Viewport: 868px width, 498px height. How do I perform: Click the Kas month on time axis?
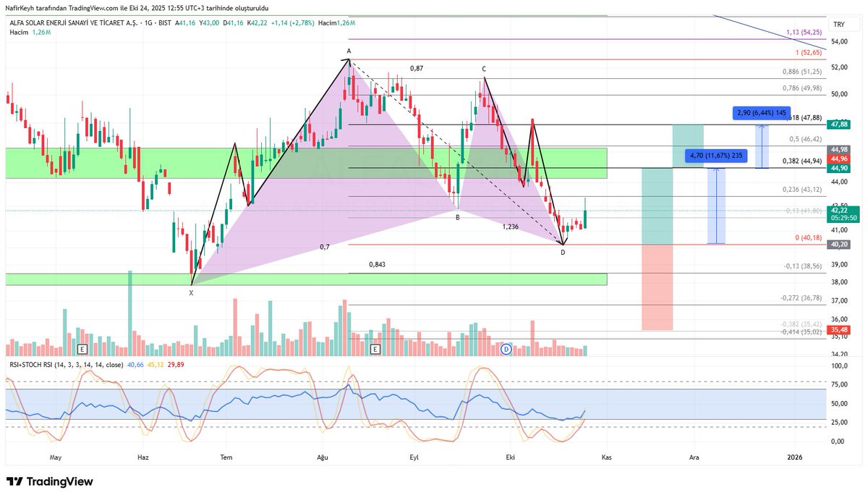[607, 457]
